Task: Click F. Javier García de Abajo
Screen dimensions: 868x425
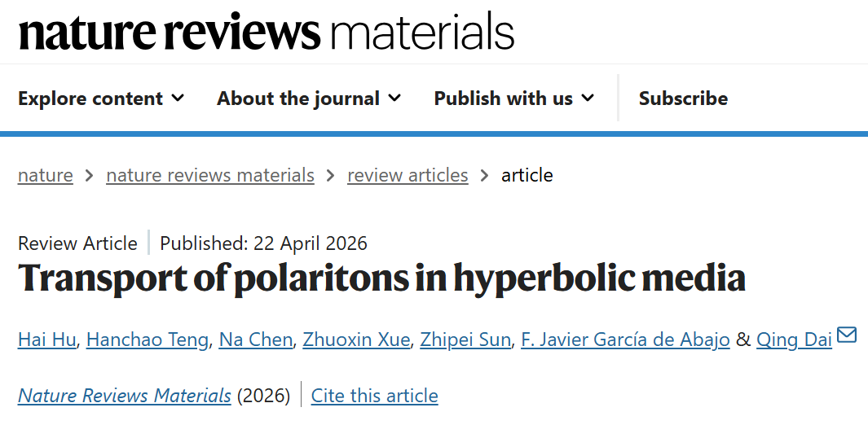Action: pyautogui.click(x=625, y=340)
